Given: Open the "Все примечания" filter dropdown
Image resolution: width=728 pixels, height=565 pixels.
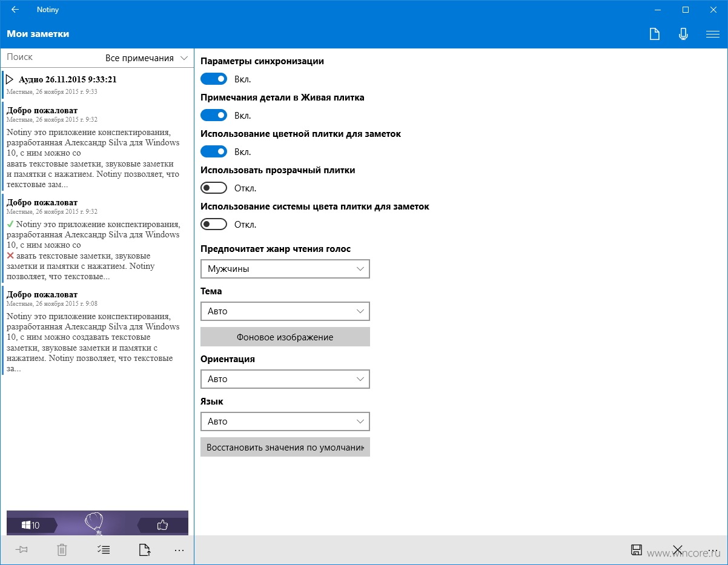Looking at the screenshot, I should (147, 58).
